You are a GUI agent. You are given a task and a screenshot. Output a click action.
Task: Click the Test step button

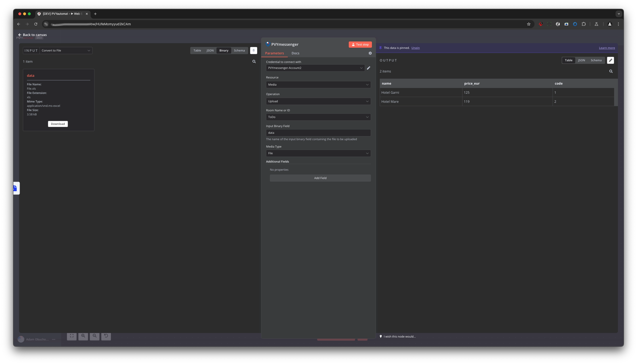coord(360,45)
